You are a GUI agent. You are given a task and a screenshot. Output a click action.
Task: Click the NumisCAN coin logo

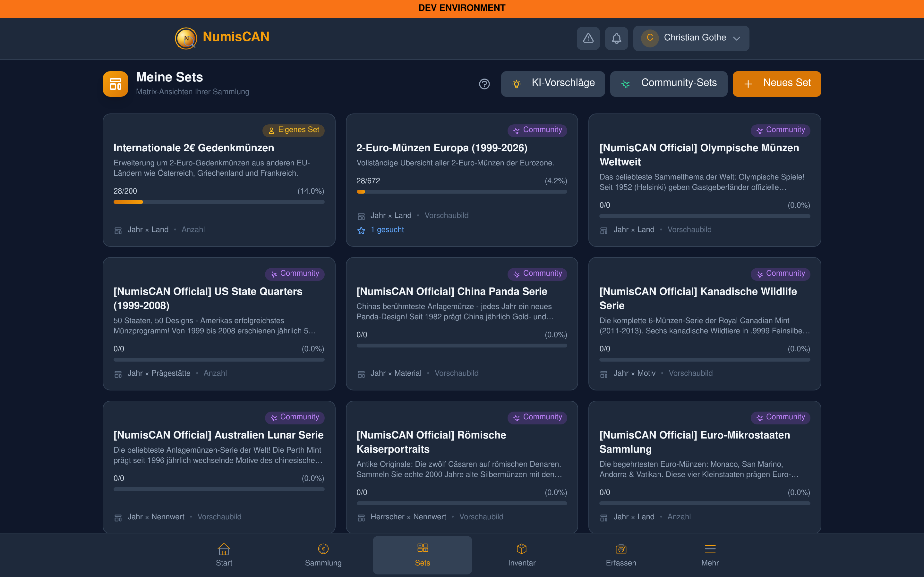(x=186, y=38)
